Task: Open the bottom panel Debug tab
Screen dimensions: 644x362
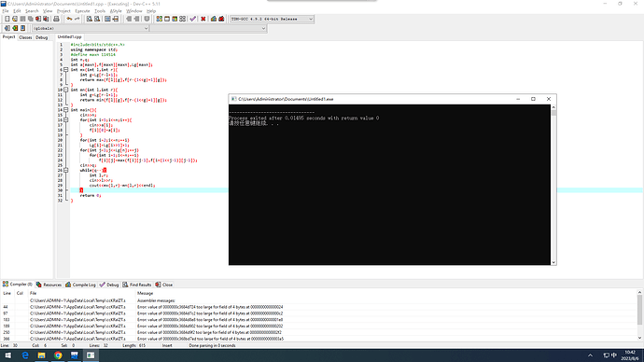Action: (x=109, y=285)
